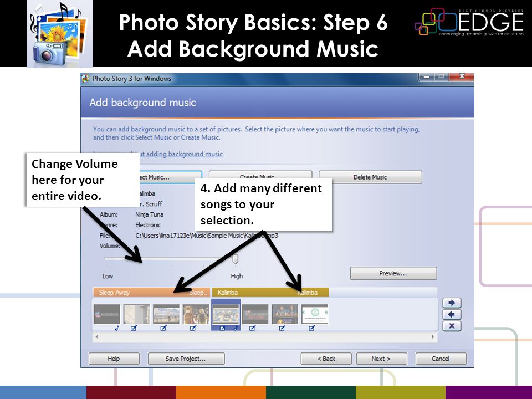Click the Create Music button
Screen dimensions: 532x399
coord(260,175)
